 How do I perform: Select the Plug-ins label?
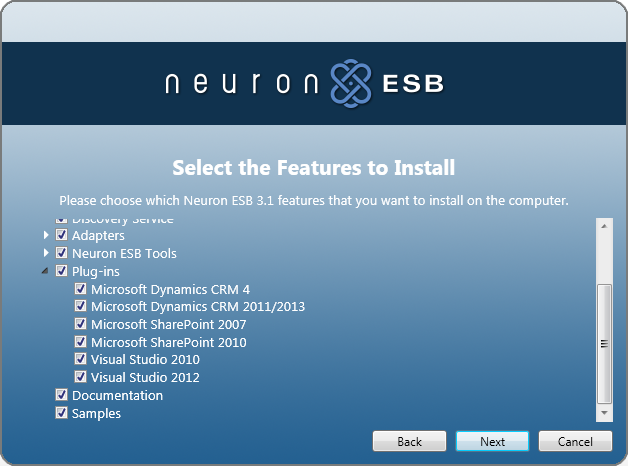[96, 271]
